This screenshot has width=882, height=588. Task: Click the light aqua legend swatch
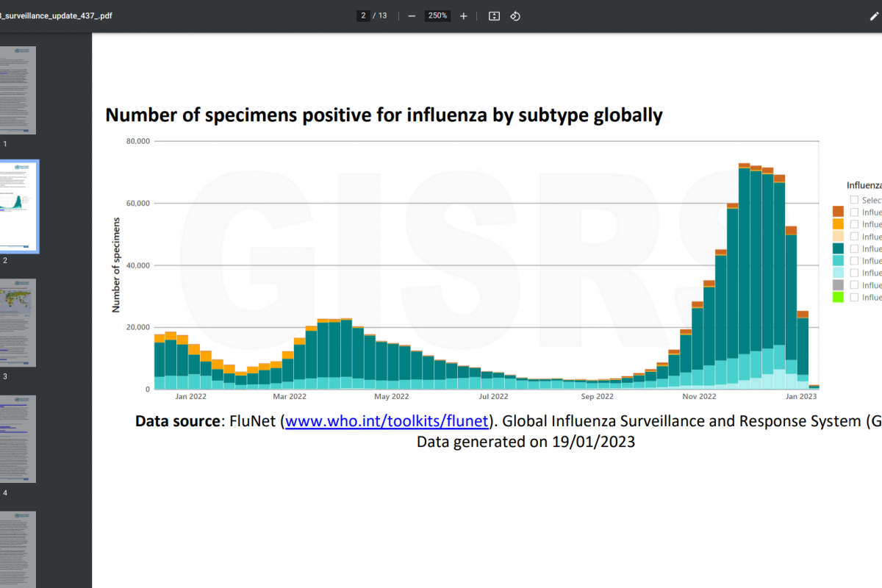838,273
